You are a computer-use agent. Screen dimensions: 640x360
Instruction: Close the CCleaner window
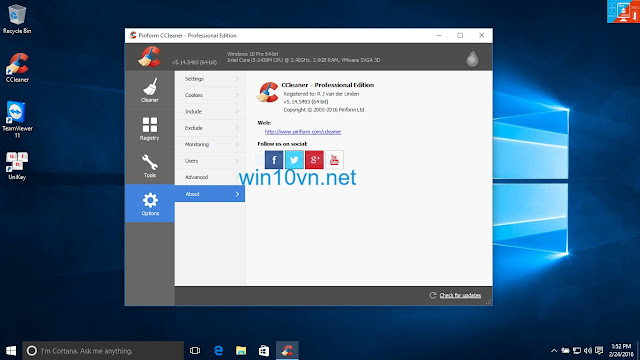tap(482, 36)
